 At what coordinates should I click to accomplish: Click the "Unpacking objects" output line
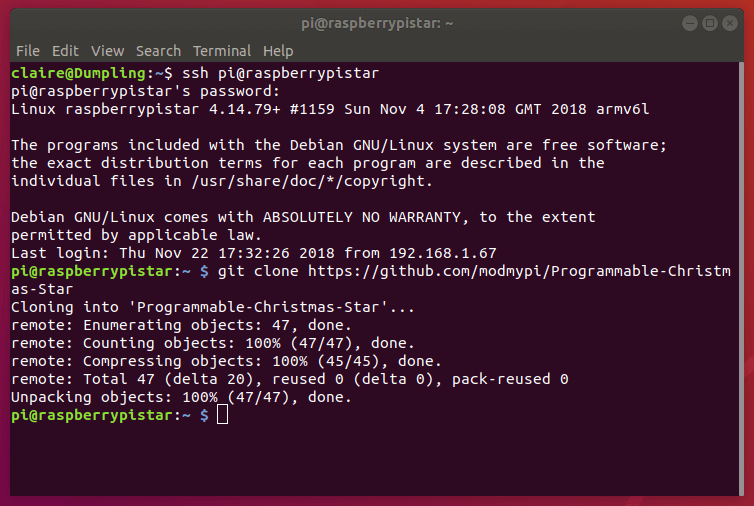(x=182, y=397)
